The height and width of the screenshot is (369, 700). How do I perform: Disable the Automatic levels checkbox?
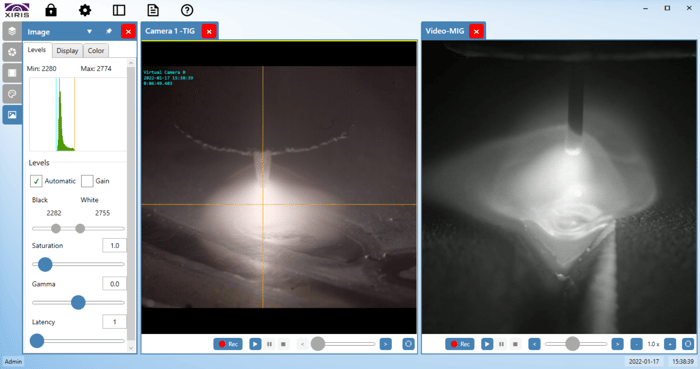[36, 181]
